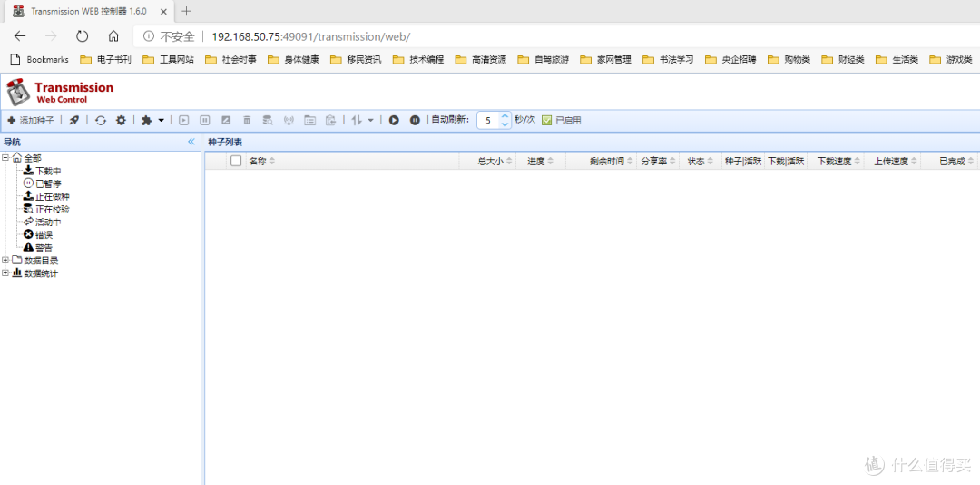Toggle select-all checkbox in torrent list header
This screenshot has height=485, width=980.
(236, 161)
